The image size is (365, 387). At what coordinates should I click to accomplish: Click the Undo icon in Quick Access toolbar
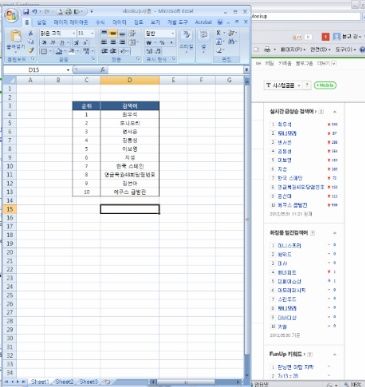pyautogui.click(x=35, y=12)
